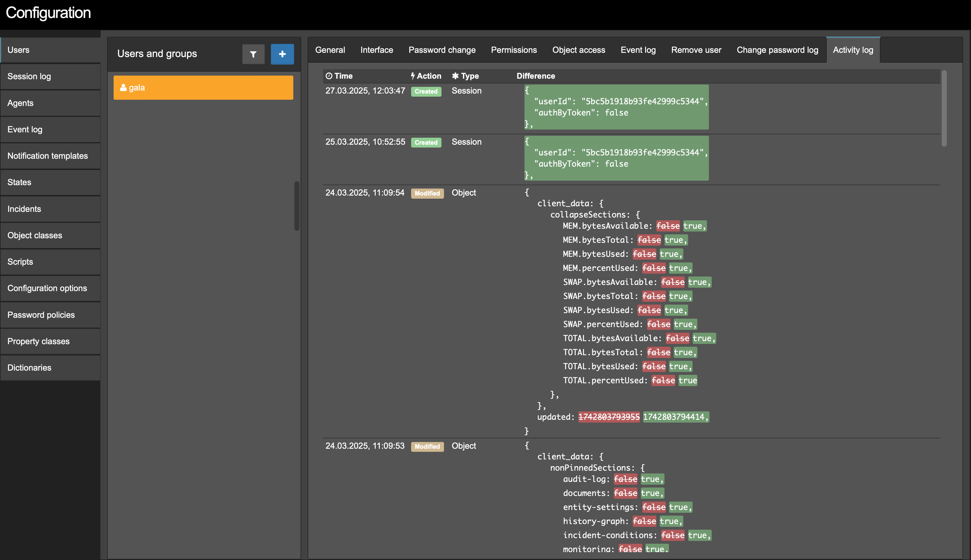This screenshot has width=971, height=560.
Task: Open Session log in sidebar
Action: (x=50, y=76)
